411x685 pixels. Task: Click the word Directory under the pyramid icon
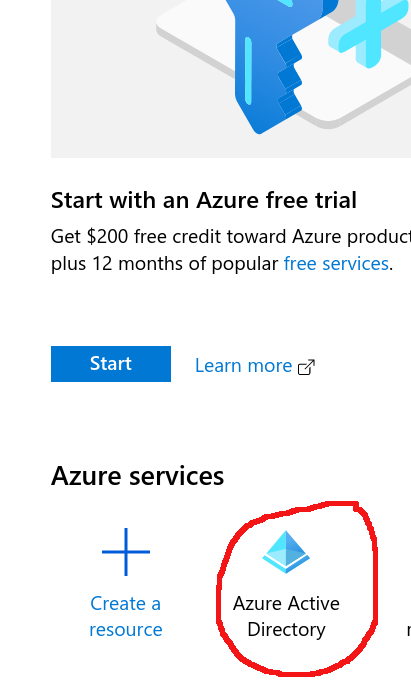[x=287, y=630]
